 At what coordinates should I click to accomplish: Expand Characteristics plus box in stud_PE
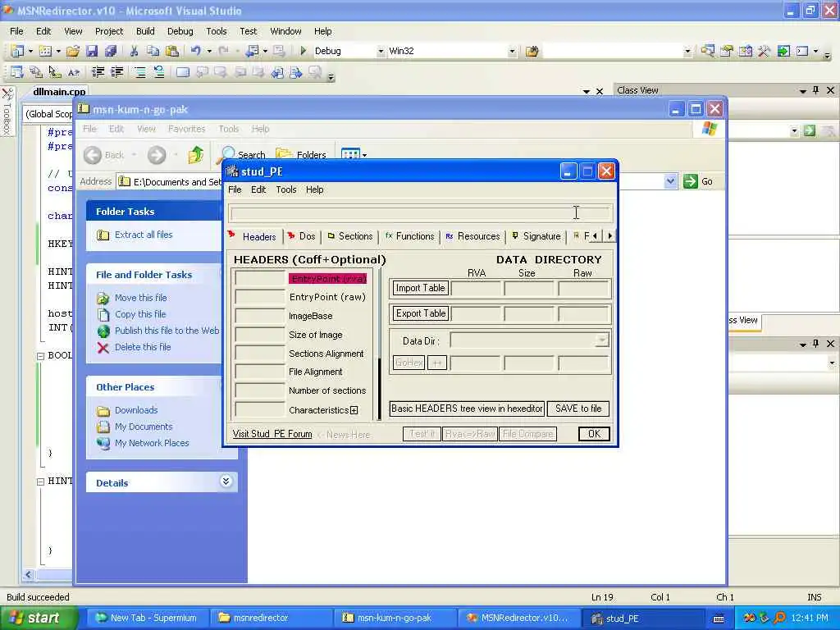[354, 410]
